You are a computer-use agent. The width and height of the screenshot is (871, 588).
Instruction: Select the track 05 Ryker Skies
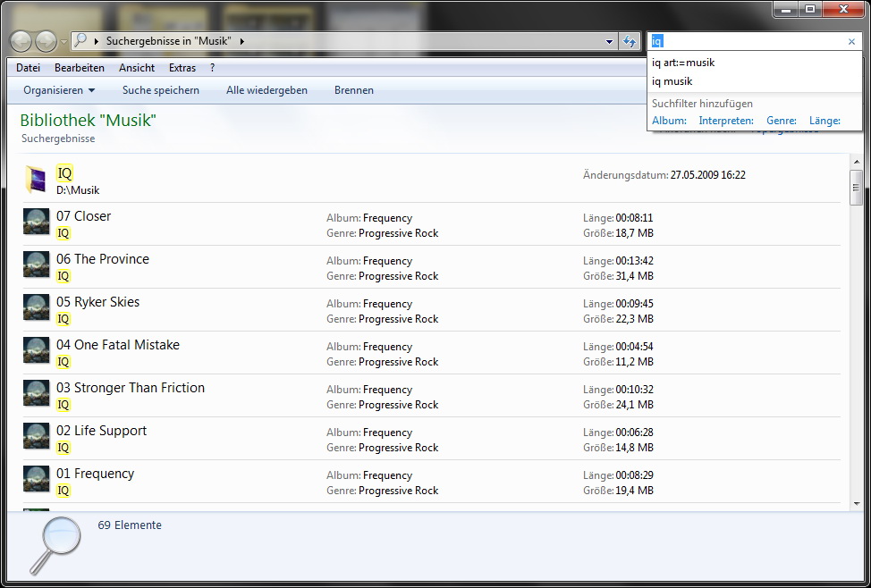coord(97,302)
